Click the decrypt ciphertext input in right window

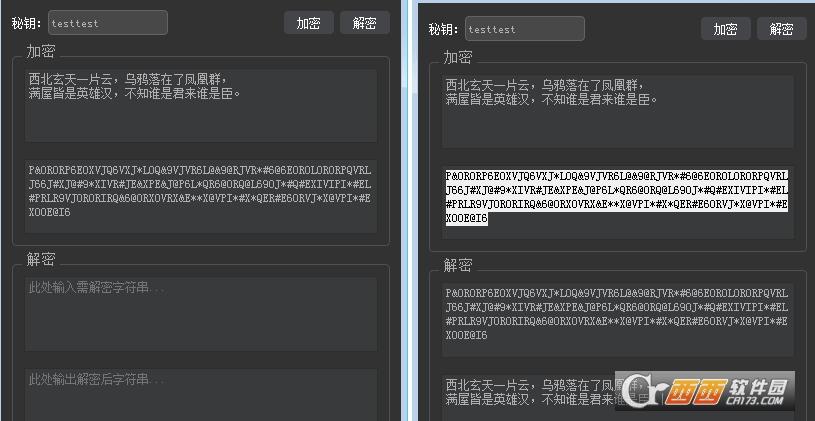[x=618, y=320]
